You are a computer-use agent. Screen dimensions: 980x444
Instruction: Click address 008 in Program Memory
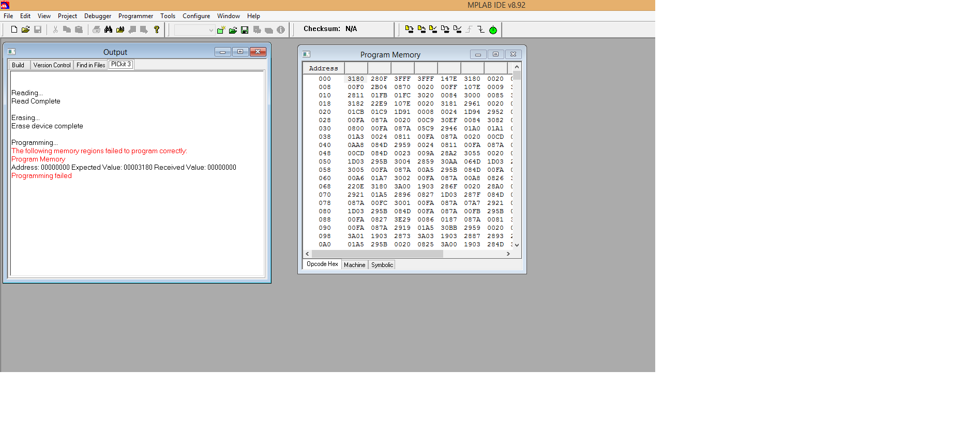click(325, 87)
